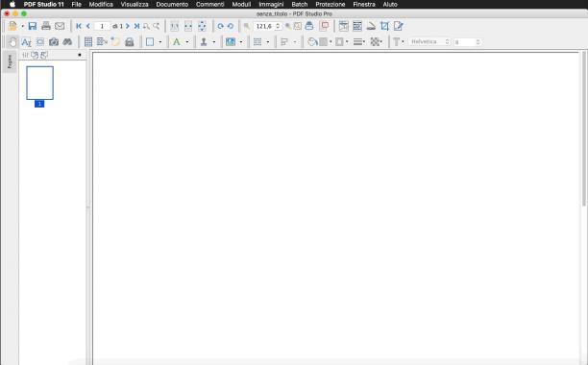Select the Snapshot camera tool
This screenshot has width=588, height=365.
[x=54, y=42]
